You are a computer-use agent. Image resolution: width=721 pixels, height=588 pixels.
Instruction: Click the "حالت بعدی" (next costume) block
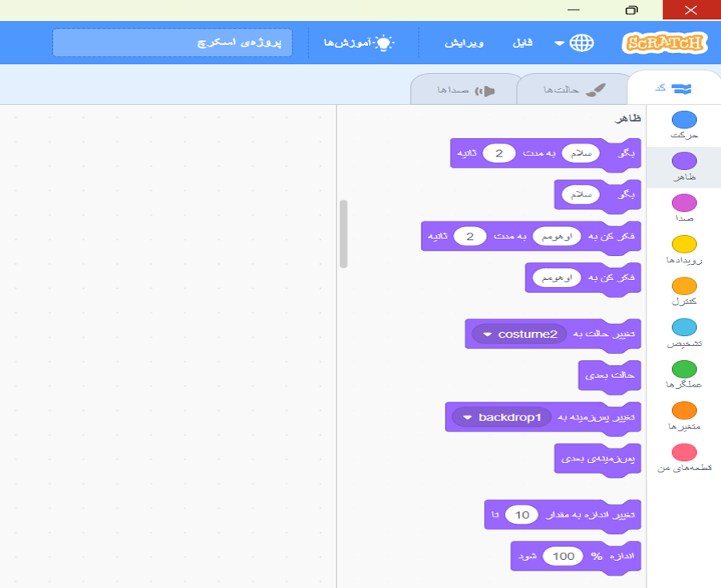click(x=610, y=376)
